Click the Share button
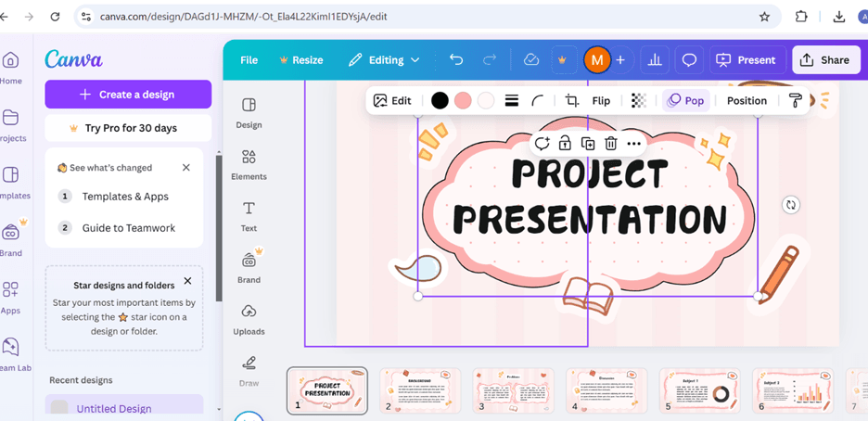 pyautogui.click(x=826, y=59)
